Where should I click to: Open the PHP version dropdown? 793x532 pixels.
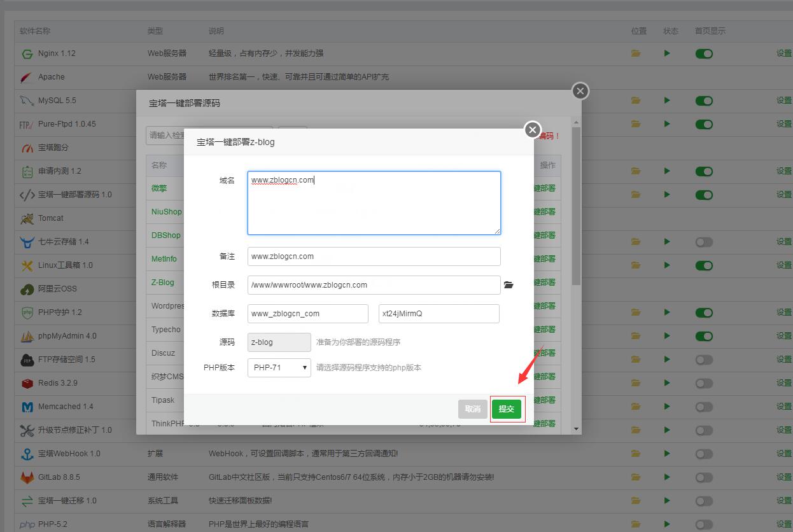(279, 367)
